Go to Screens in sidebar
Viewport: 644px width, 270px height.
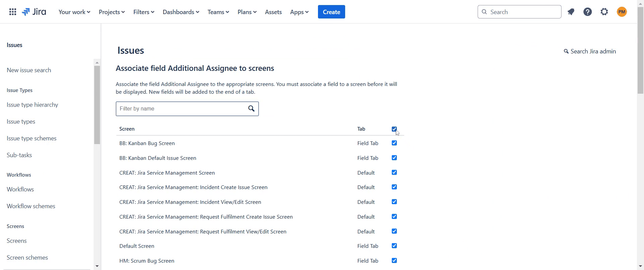tap(16, 241)
